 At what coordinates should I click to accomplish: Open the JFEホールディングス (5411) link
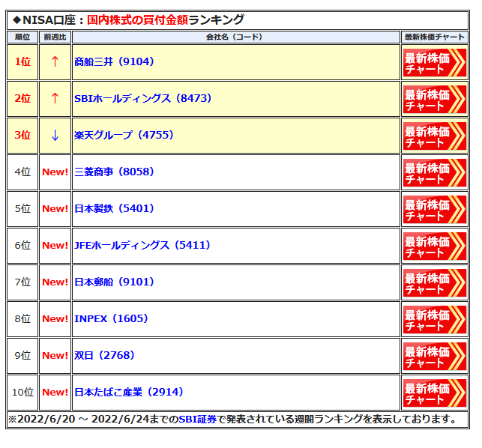pyautogui.click(x=142, y=246)
